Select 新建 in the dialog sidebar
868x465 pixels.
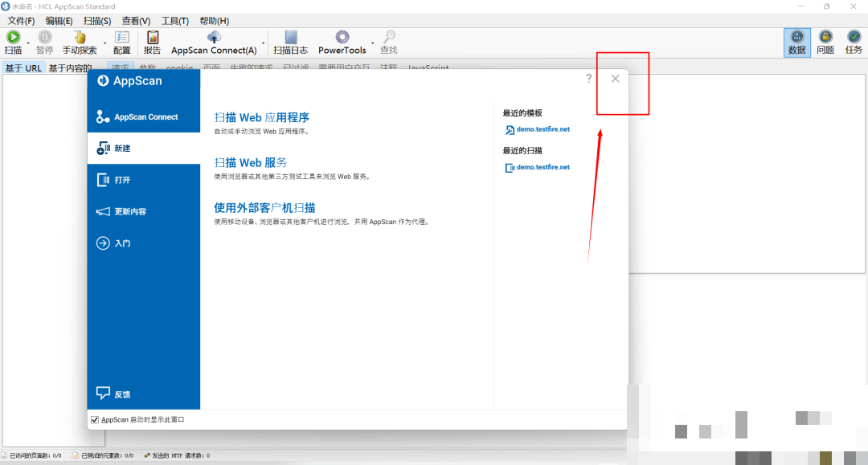(x=143, y=149)
